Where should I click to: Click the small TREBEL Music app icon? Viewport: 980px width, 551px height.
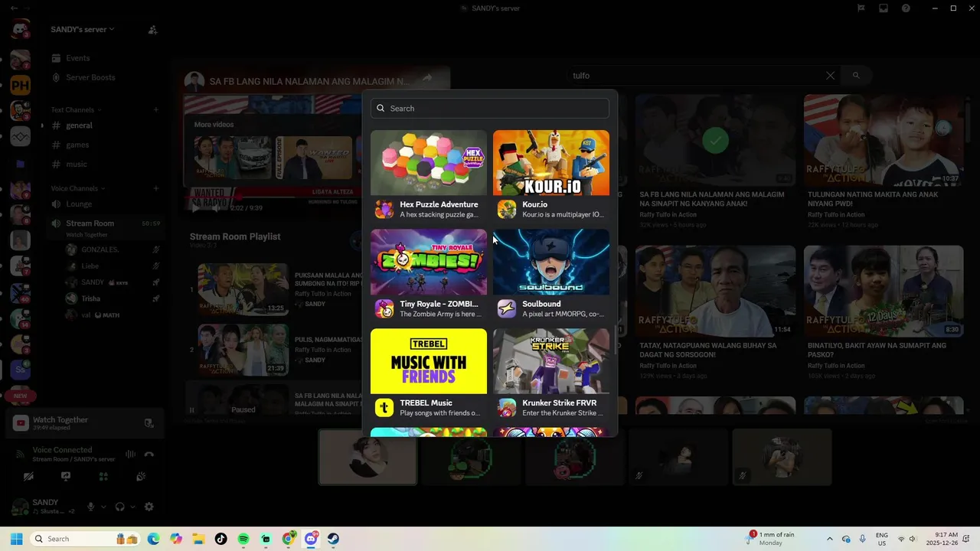click(384, 408)
